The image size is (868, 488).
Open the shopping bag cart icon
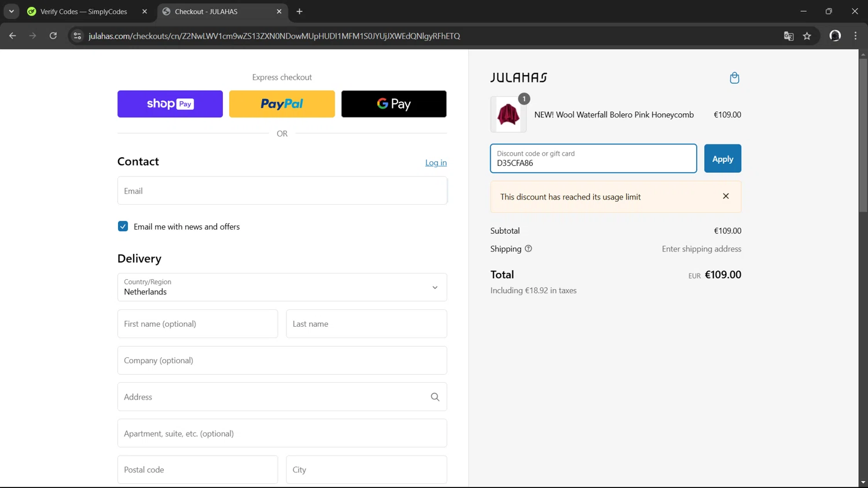coord(734,77)
